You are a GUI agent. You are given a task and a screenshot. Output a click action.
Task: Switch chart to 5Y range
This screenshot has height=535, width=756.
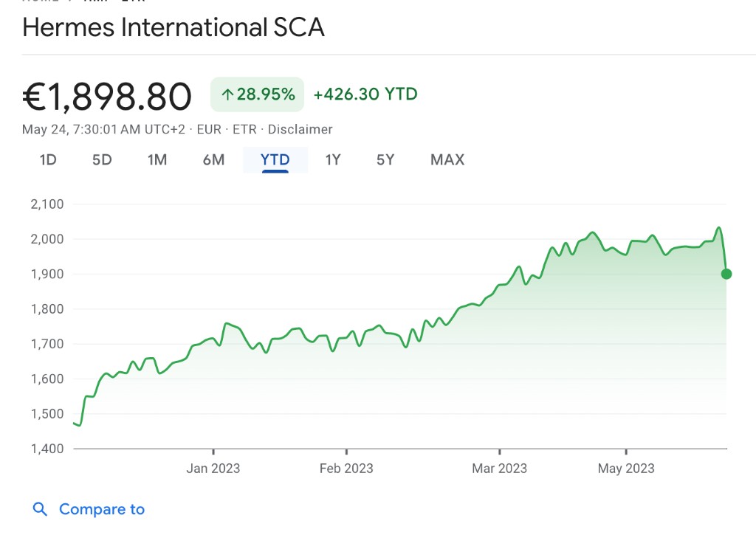pos(385,159)
